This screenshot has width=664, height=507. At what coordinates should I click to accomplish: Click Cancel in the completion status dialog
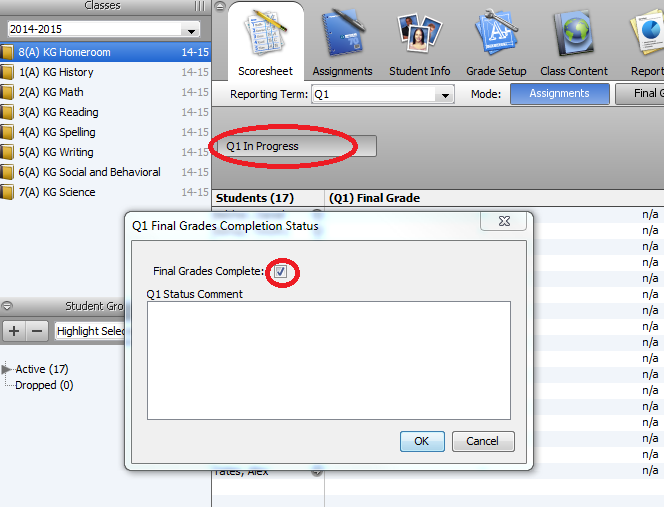483,441
